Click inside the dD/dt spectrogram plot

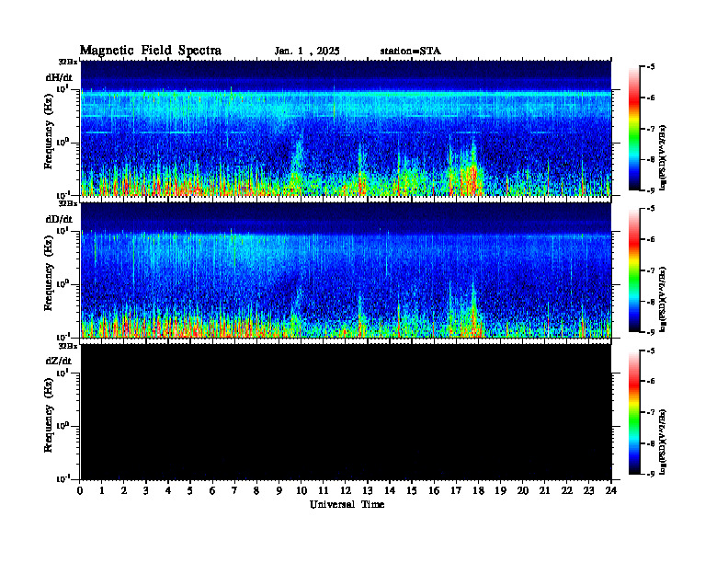(346, 270)
